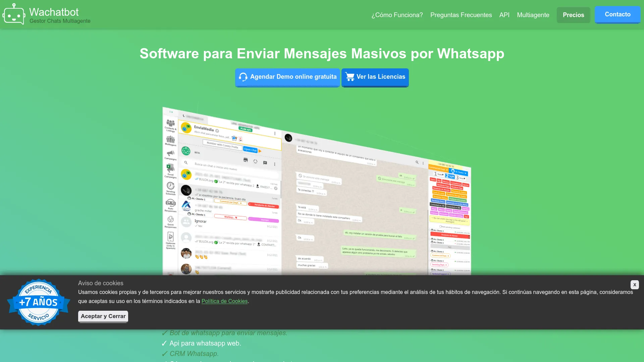Click the shopping cart icon on licenses button
Screen dimensions: 644x362
pyautogui.click(x=350, y=77)
